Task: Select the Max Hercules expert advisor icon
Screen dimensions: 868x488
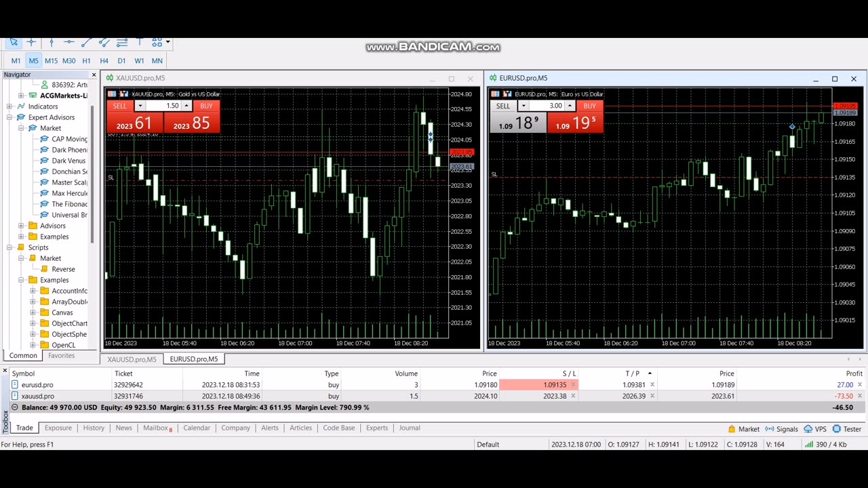Action: pyautogui.click(x=45, y=193)
